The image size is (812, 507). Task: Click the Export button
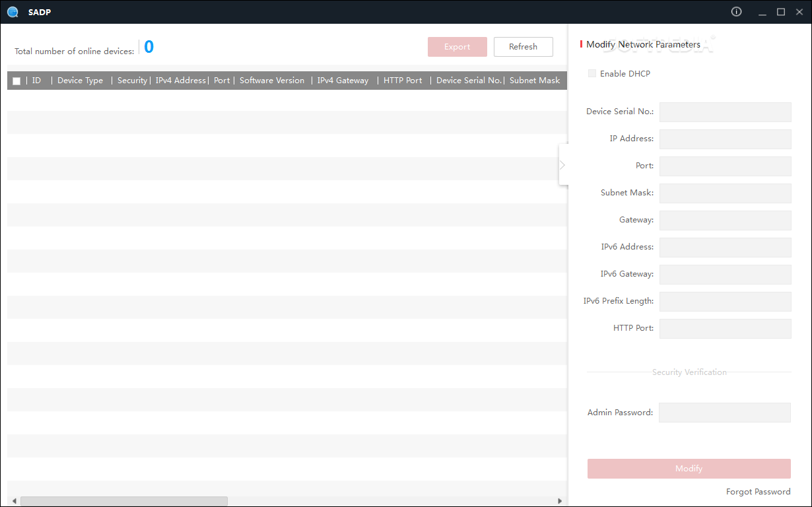coord(457,47)
